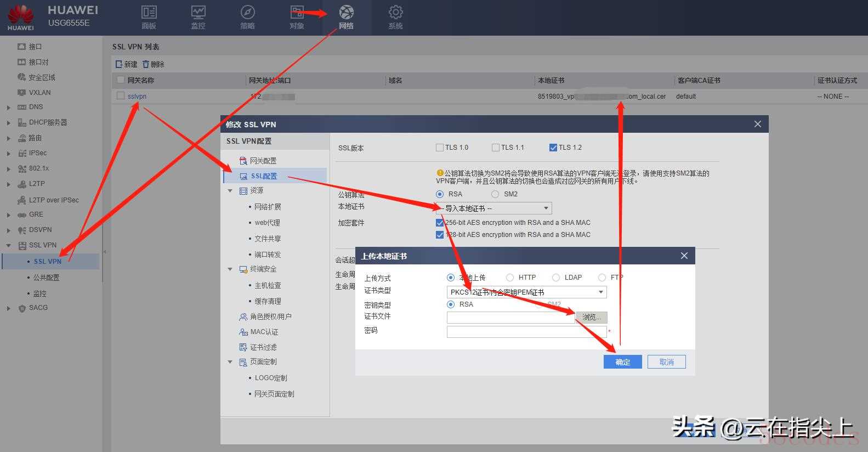Open the 面板 dashboard icon in top navigation

[x=149, y=13]
